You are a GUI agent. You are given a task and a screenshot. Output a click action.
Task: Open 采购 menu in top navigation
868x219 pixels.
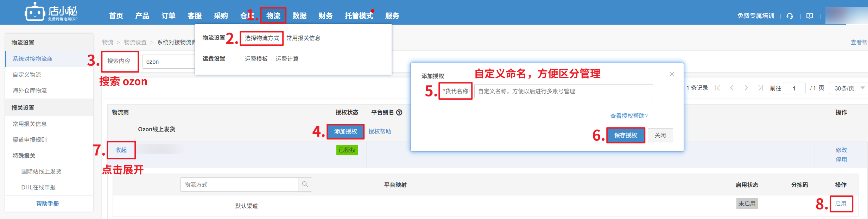[x=221, y=16]
